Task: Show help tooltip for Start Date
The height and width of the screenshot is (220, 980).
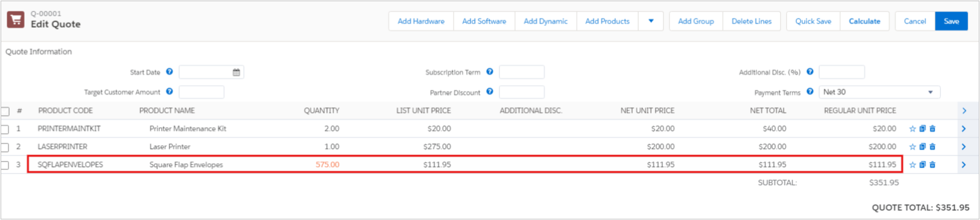Action: (x=169, y=72)
